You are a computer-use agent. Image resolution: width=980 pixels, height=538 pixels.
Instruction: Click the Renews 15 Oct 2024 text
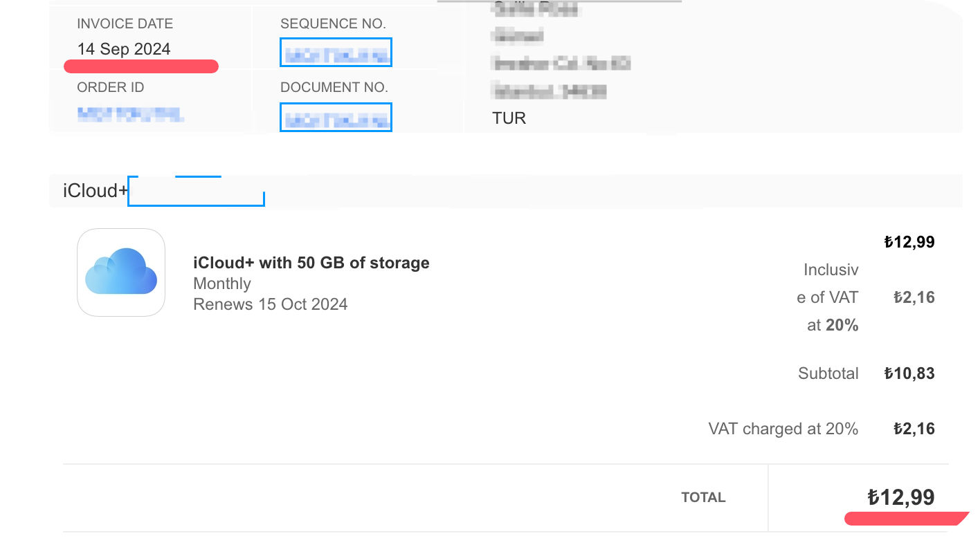pos(271,304)
